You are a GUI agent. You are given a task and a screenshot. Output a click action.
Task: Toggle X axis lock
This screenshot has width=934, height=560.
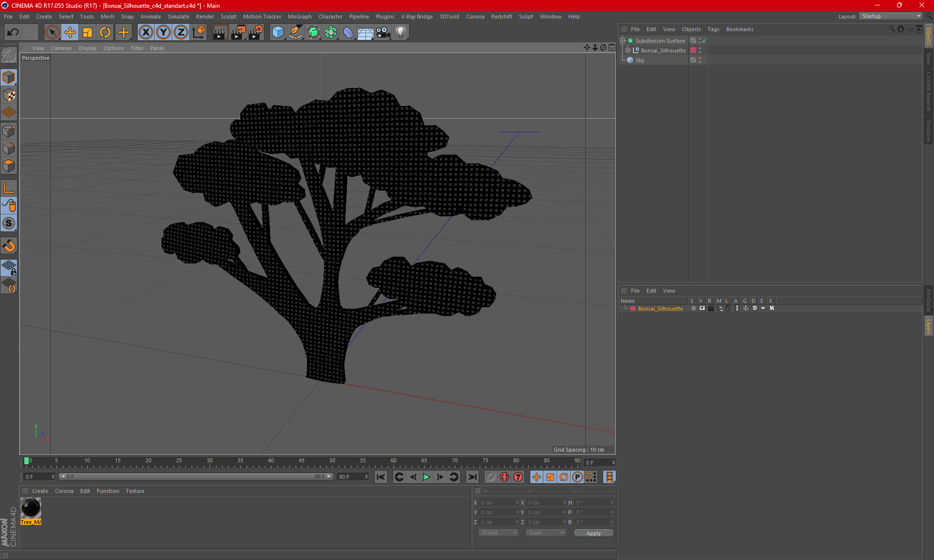pyautogui.click(x=145, y=33)
